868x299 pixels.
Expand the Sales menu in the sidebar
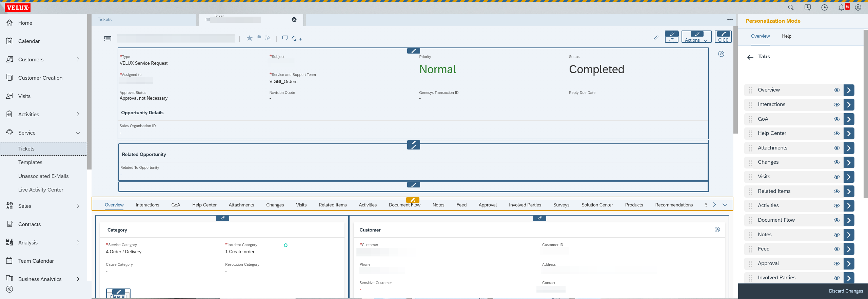coord(78,206)
